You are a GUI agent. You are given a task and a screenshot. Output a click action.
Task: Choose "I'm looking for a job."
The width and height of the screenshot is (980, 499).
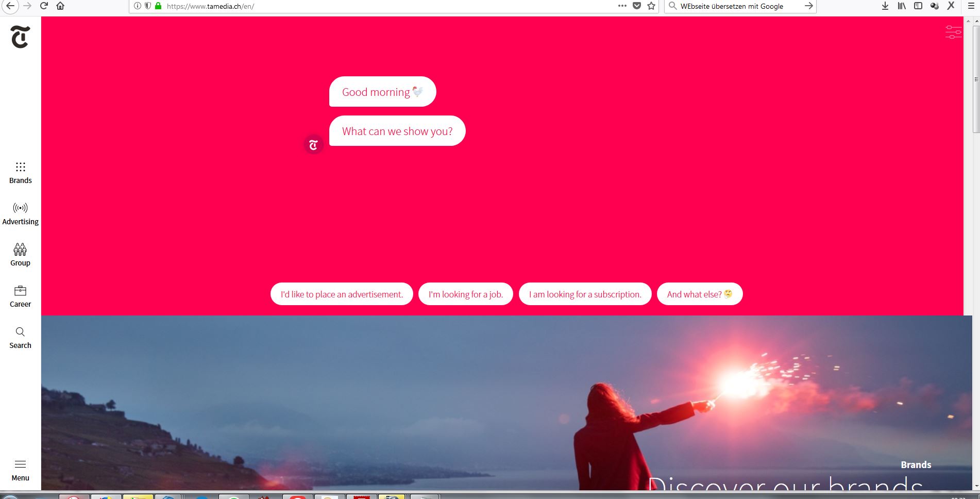(466, 294)
